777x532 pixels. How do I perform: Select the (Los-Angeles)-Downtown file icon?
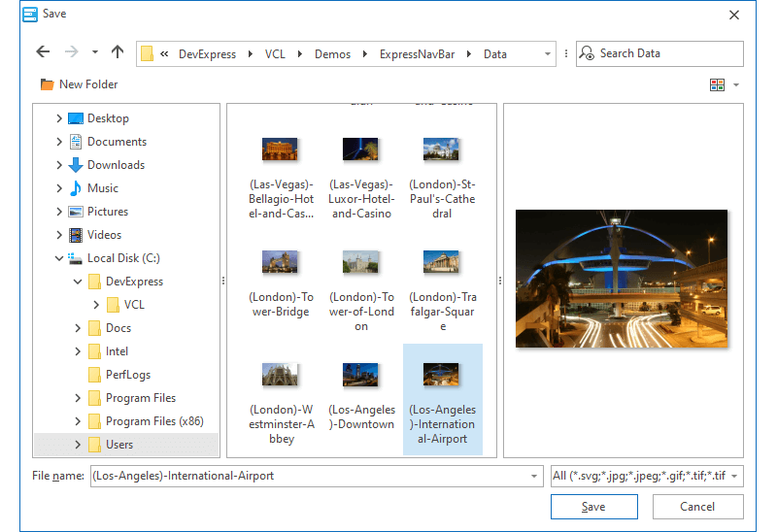[360, 375]
